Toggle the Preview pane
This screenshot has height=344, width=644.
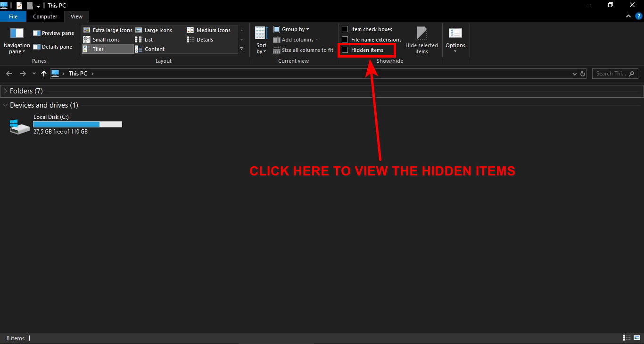click(x=53, y=33)
